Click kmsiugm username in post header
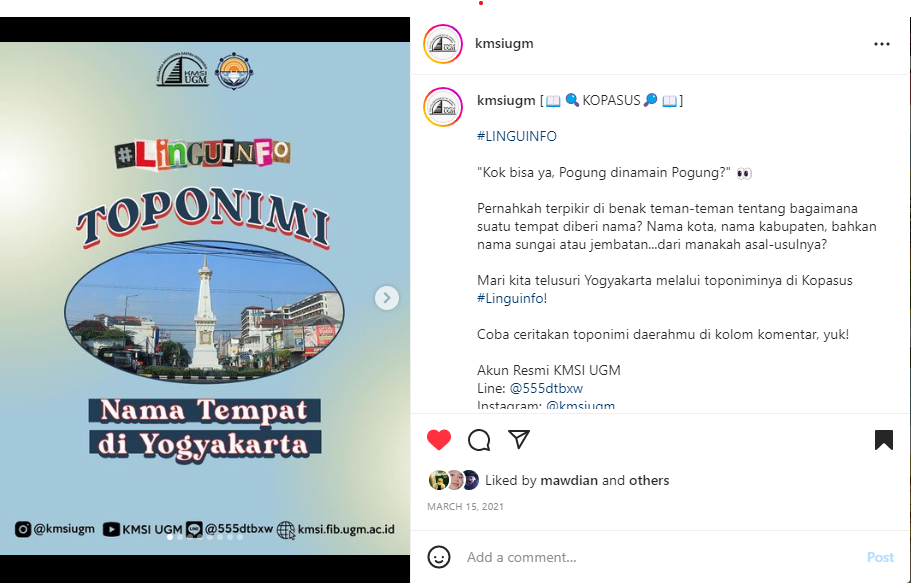 point(504,44)
